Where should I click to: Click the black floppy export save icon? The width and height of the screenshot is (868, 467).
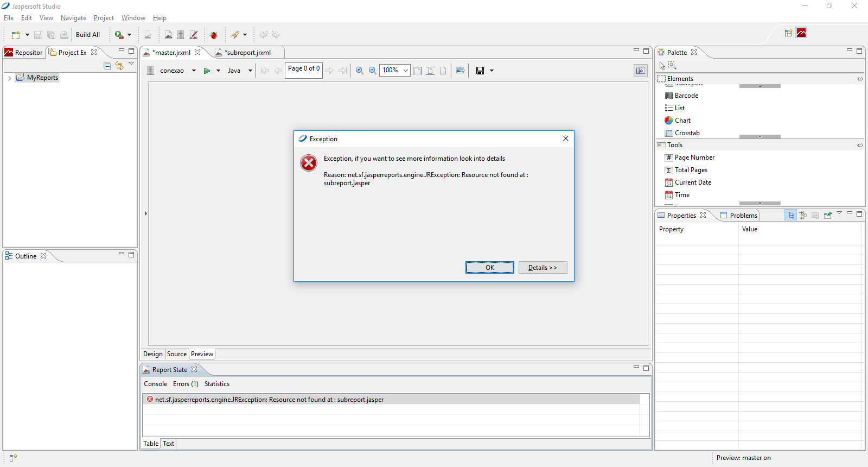click(480, 71)
